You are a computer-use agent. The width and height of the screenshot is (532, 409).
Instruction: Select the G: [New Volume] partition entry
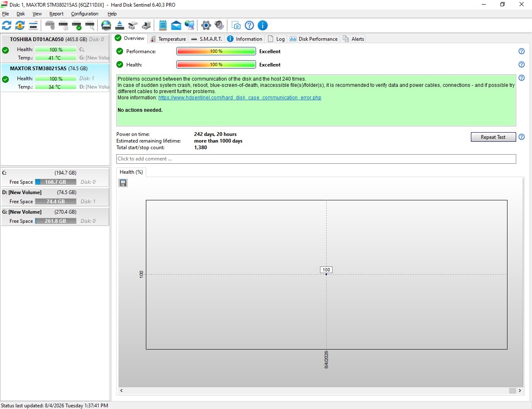(55, 217)
